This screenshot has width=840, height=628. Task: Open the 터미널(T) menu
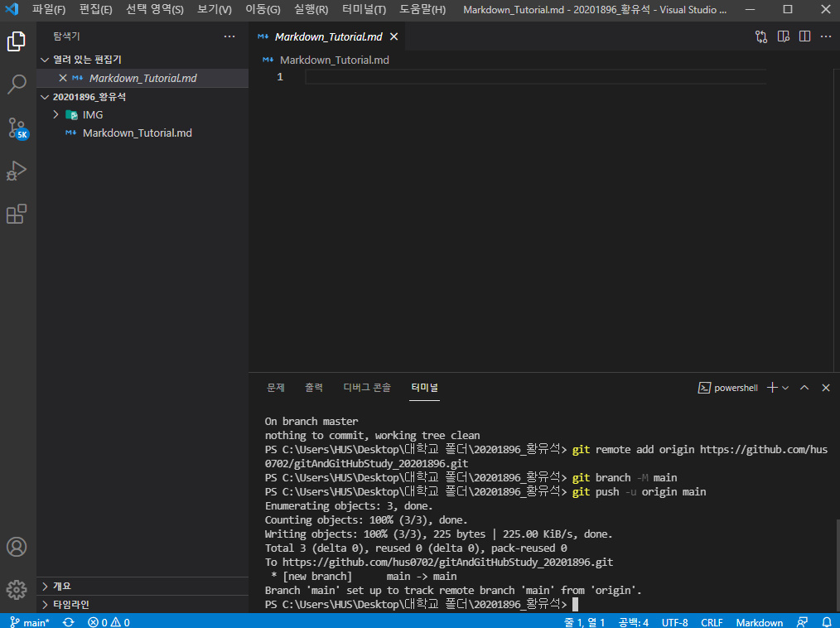[x=364, y=10]
